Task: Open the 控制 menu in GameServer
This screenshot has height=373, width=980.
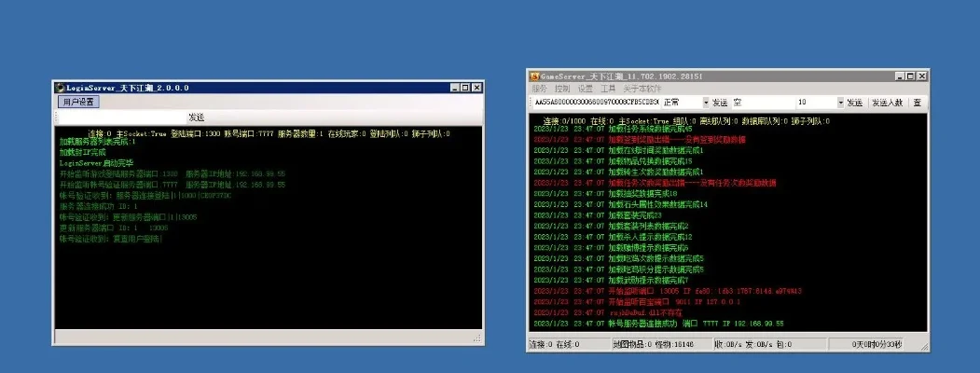Action: point(561,88)
